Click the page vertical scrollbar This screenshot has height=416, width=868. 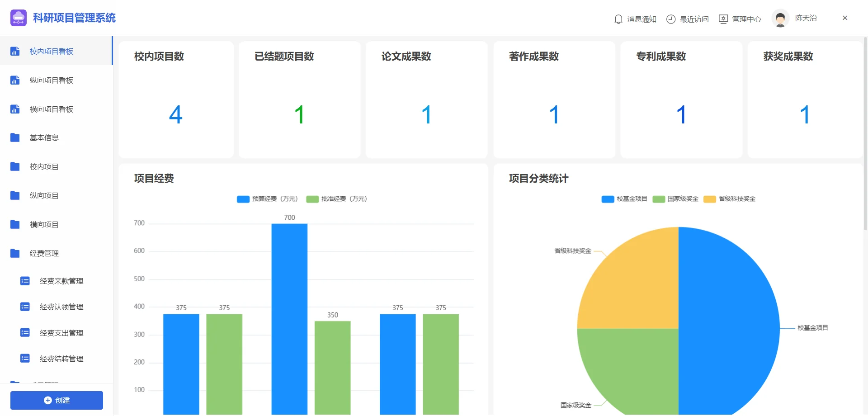[x=865, y=133]
